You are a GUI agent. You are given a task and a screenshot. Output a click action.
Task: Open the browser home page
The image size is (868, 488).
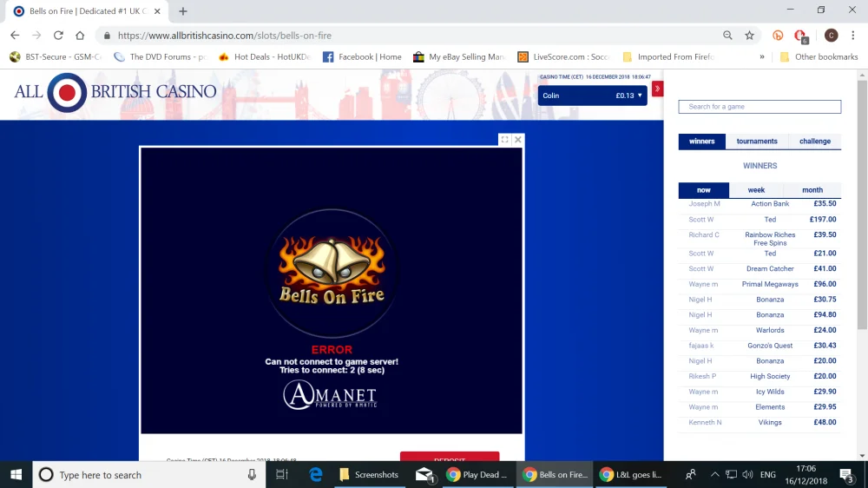pyautogui.click(x=80, y=35)
